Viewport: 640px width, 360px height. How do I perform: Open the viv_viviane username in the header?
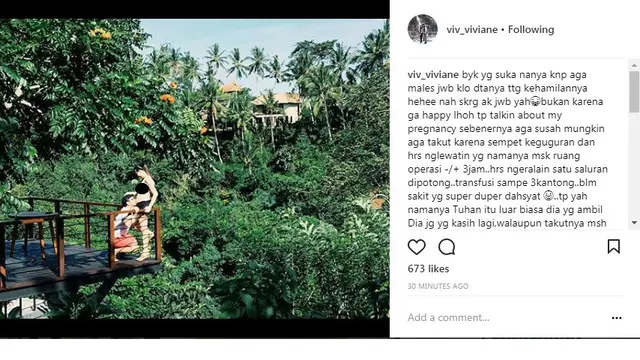coord(472,30)
